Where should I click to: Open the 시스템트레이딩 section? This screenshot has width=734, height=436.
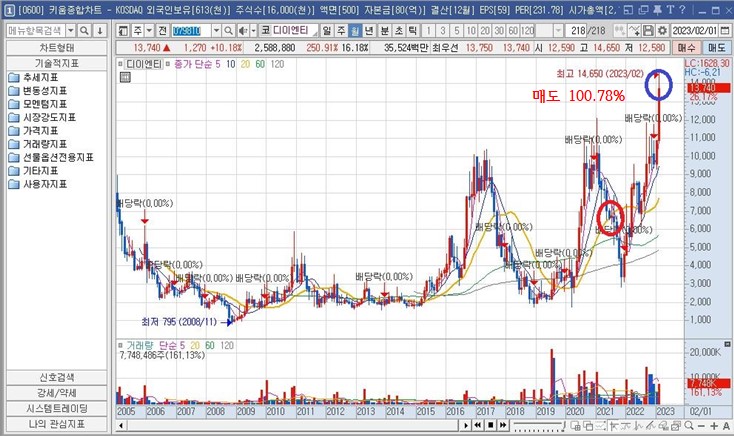[x=57, y=408]
